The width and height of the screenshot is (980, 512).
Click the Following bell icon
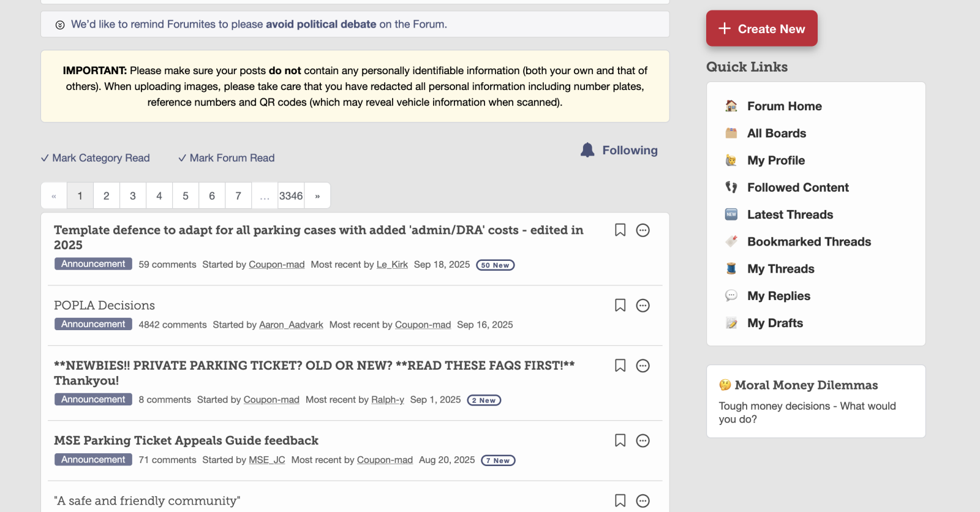coord(587,150)
